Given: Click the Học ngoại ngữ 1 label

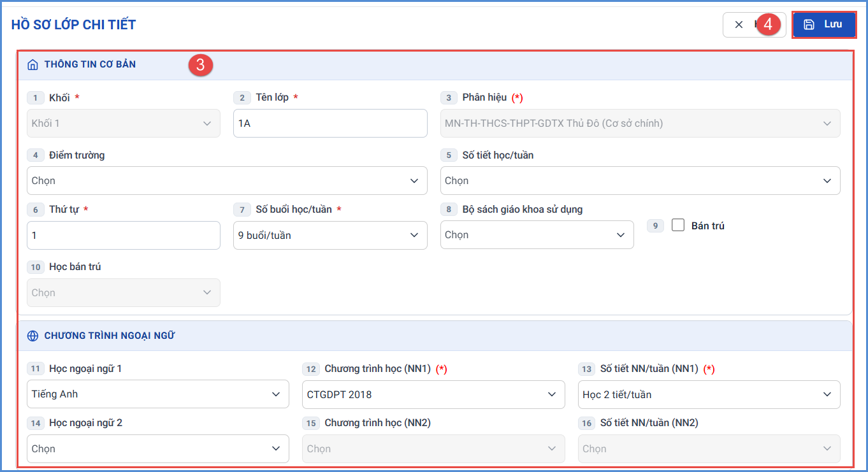Looking at the screenshot, I should (85, 369).
